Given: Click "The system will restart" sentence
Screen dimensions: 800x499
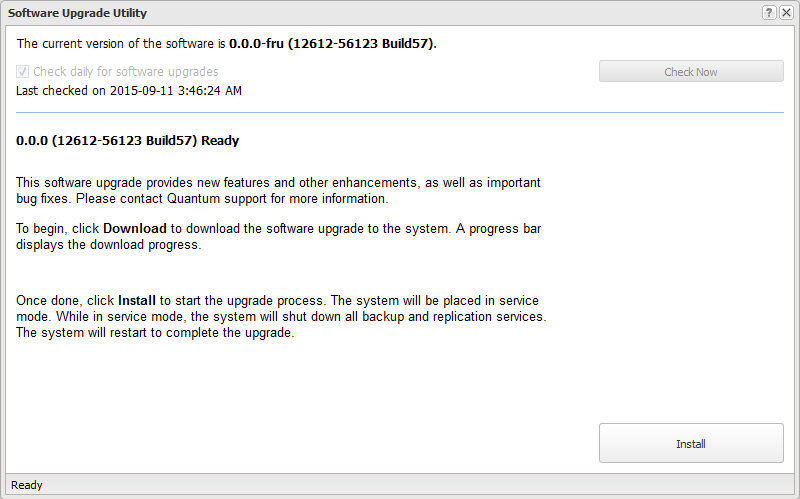Looking at the screenshot, I should click(155, 333).
